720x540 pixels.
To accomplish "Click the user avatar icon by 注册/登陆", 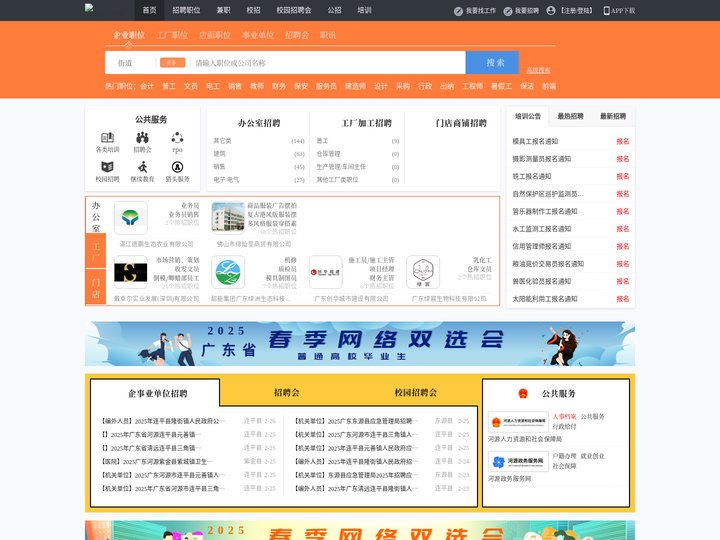I will [x=551, y=11].
